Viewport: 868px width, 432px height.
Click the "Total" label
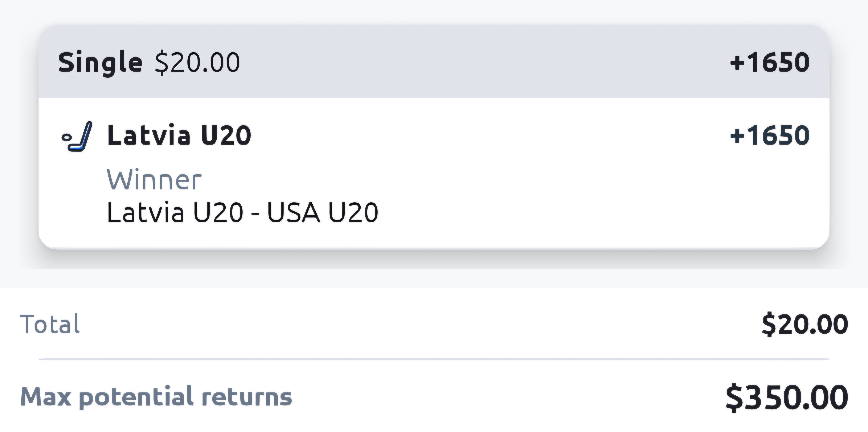pos(50,324)
